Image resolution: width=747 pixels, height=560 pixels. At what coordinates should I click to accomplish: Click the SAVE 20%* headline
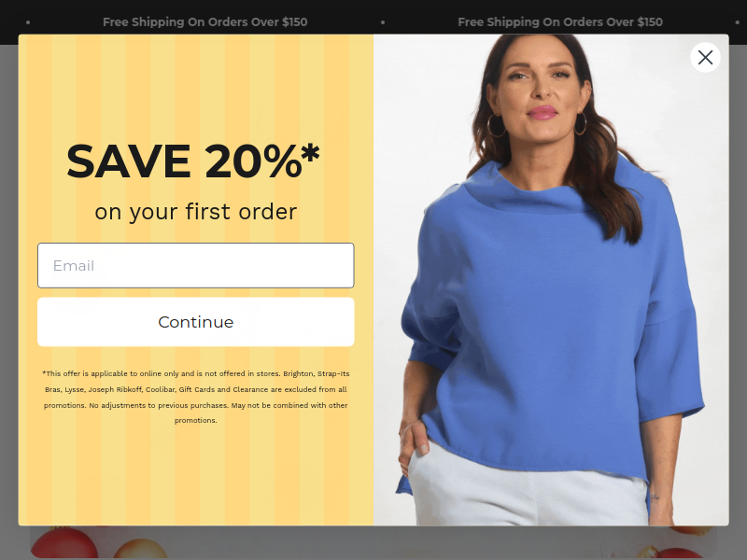tap(193, 161)
